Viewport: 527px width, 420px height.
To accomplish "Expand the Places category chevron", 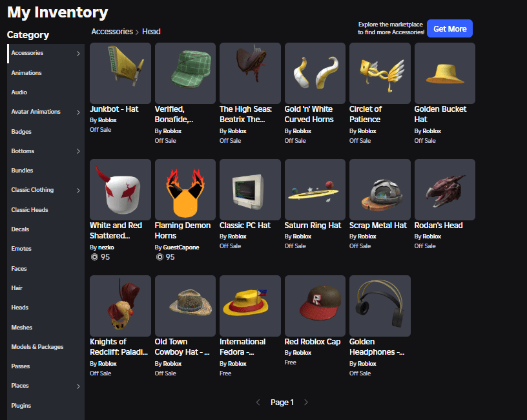I will pyautogui.click(x=78, y=386).
